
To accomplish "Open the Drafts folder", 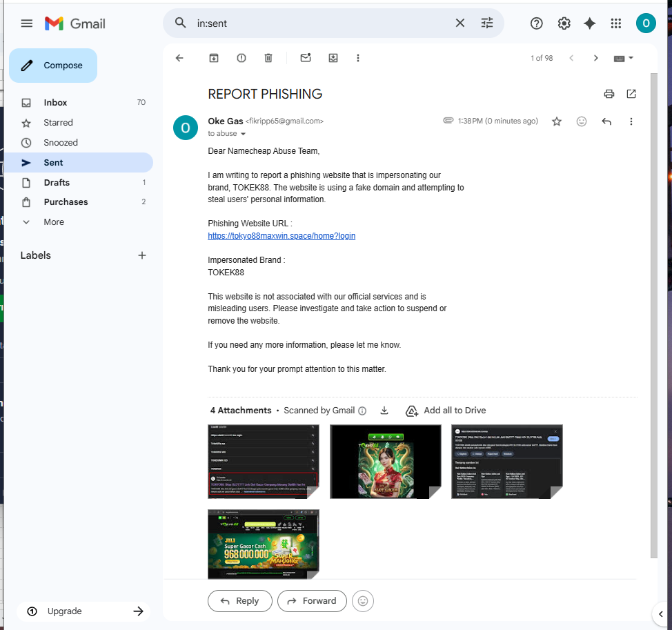I will pyautogui.click(x=79, y=183).
